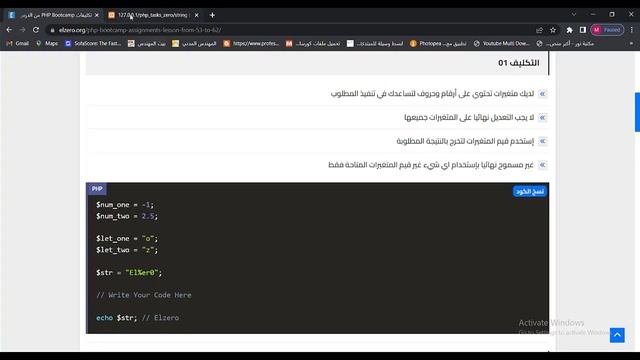The image size is (640, 360).
Task: Open tab search dropdown arrow
Action: pyautogui.click(x=574, y=14)
